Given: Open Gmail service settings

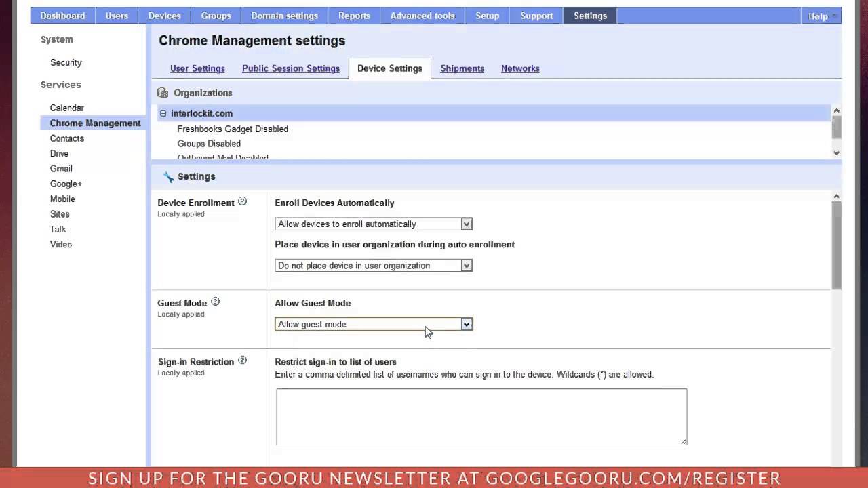Looking at the screenshot, I should click(61, 169).
